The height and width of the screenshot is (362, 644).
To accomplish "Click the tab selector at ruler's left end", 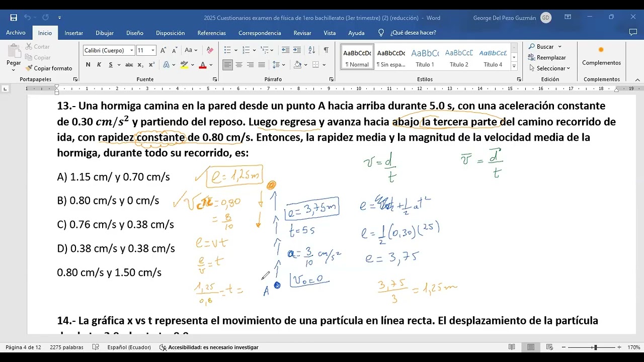I will click(x=5, y=88).
